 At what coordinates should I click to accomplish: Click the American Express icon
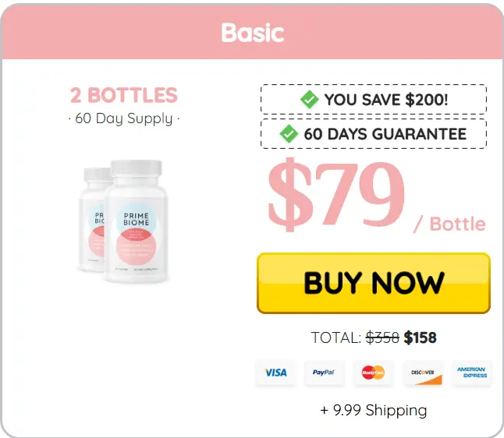click(x=472, y=373)
